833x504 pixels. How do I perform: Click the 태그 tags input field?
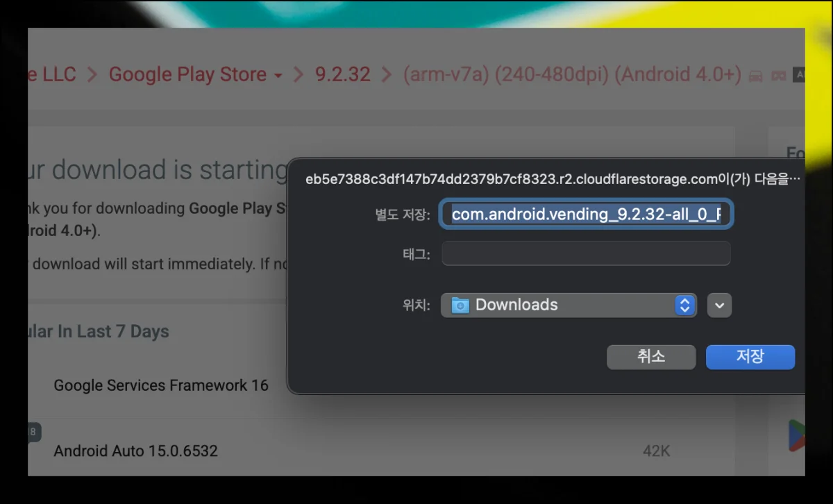(x=587, y=253)
